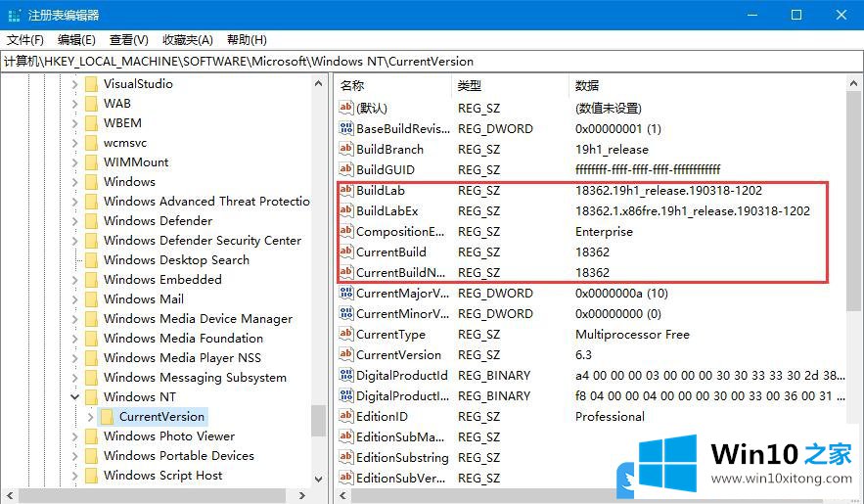Select the CurrentBuildN... value name
This screenshot has width=864, height=504.
pos(400,272)
